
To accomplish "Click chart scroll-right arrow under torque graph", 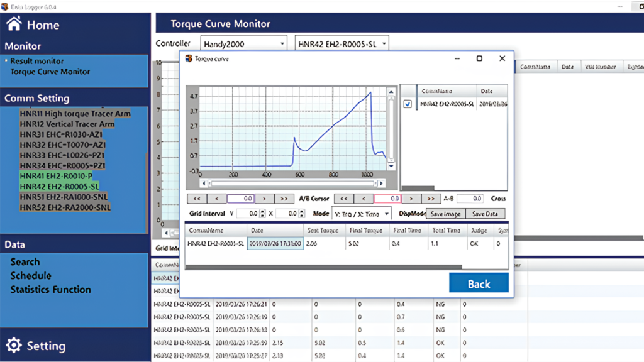I will pos(382,184).
